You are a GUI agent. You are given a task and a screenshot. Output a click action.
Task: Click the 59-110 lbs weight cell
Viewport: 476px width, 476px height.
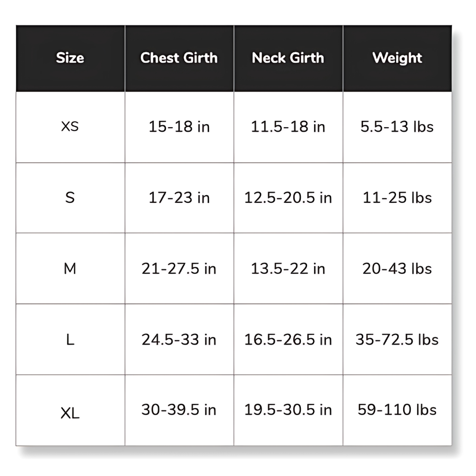(x=397, y=410)
